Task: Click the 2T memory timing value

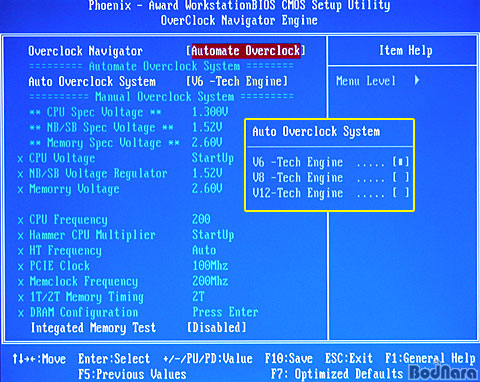Action: point(198,296)
